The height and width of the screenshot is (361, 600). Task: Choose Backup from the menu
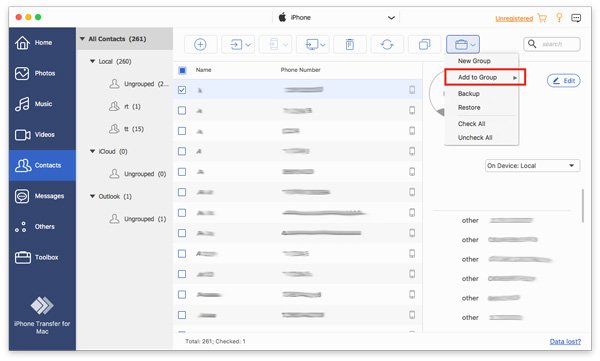click(x=469, y=94)
